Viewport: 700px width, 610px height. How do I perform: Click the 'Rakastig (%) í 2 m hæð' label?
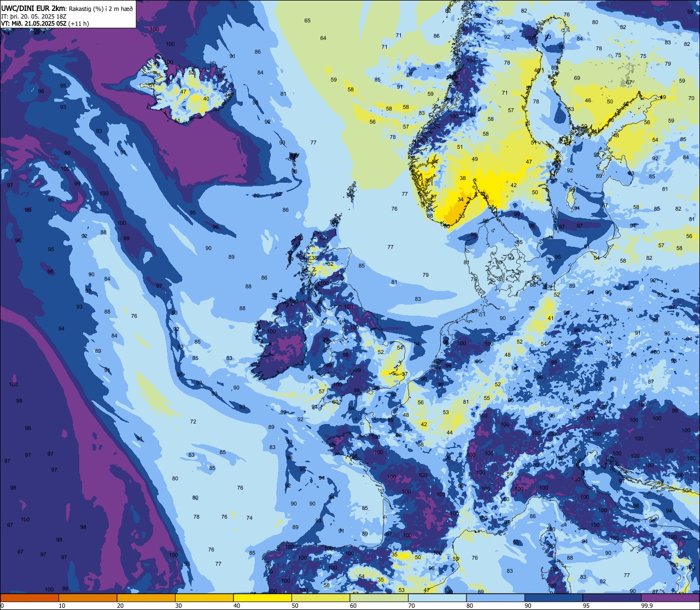coord(101,8)
